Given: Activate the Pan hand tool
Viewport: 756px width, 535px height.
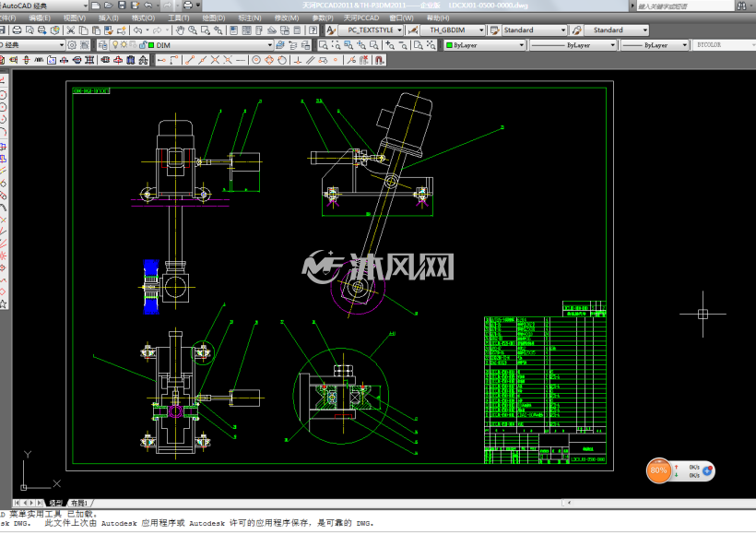Looking at the screenshot, I should pos(180,30).
